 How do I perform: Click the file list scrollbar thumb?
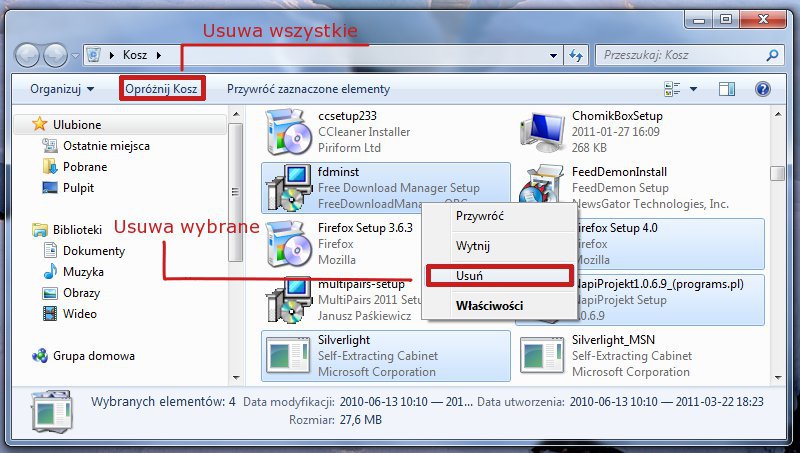(x=778, y=173)
